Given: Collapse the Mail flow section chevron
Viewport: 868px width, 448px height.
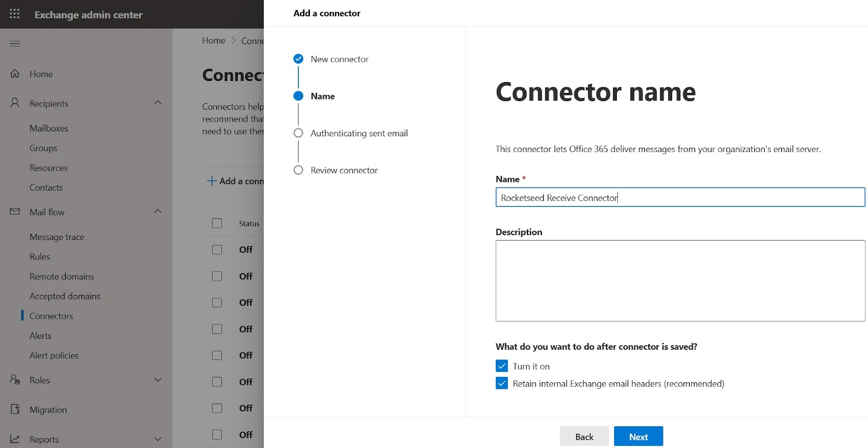Looking at the screenshot, I should pos(158,211).
